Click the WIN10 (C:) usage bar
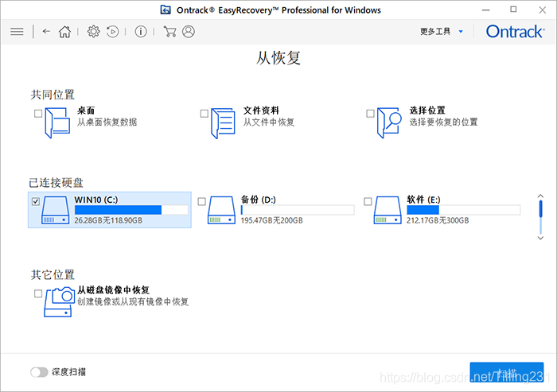 (131, 210)
